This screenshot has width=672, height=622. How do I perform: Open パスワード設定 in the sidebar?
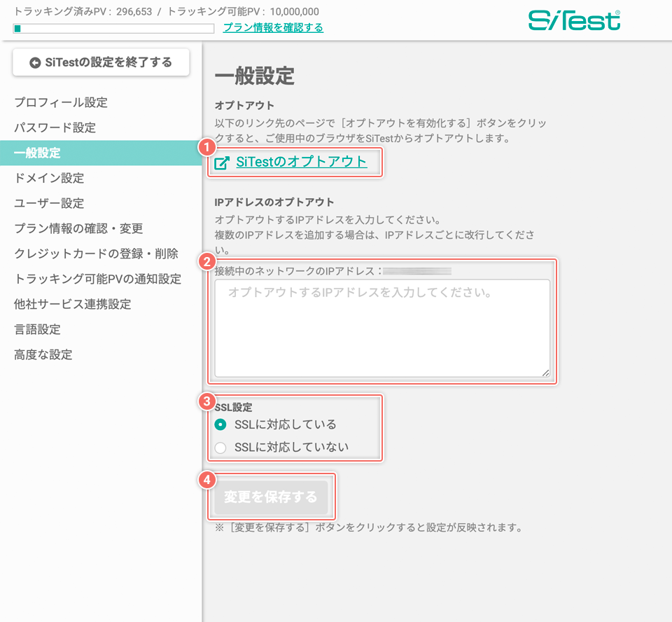click(55, 127)
